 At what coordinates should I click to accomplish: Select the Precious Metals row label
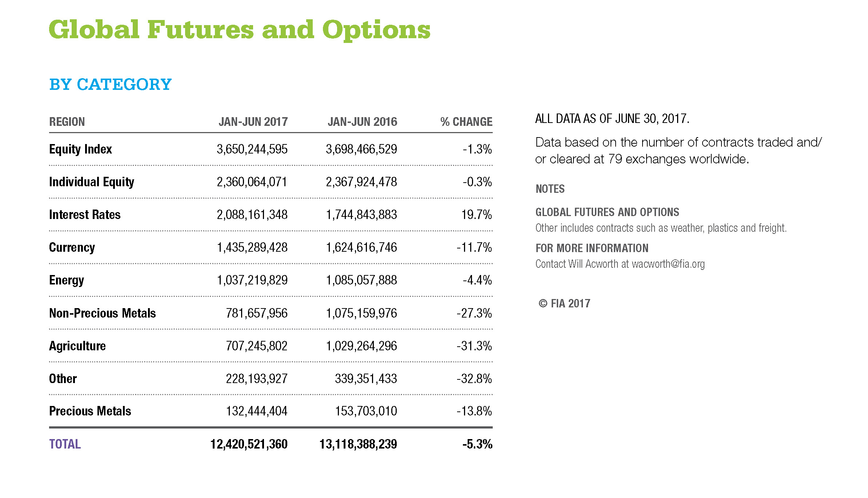90,411
